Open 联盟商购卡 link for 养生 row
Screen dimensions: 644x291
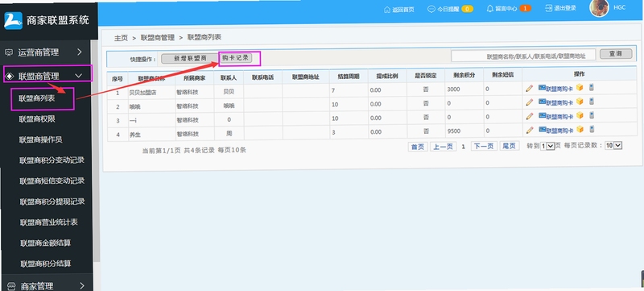pos(555,131)
